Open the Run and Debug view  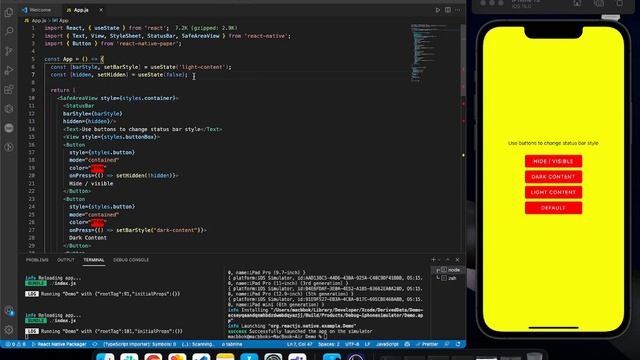point(9,70)
